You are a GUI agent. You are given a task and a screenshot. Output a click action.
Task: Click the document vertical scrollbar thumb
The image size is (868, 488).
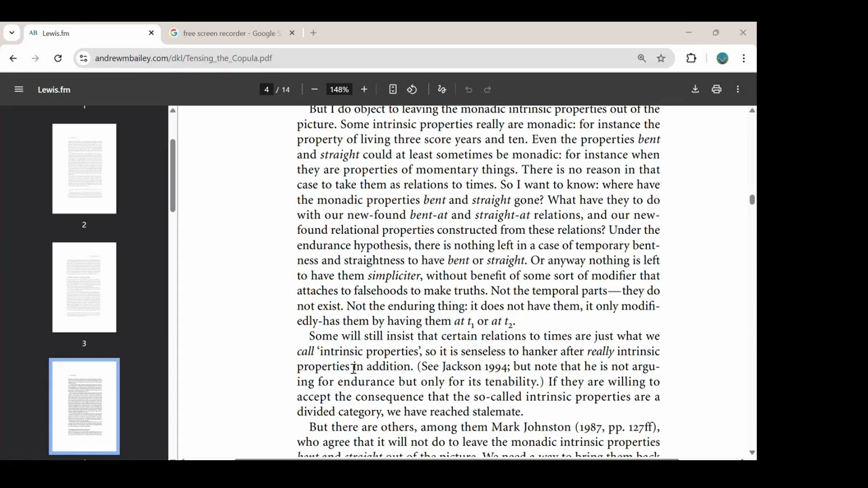click(752, 199)
